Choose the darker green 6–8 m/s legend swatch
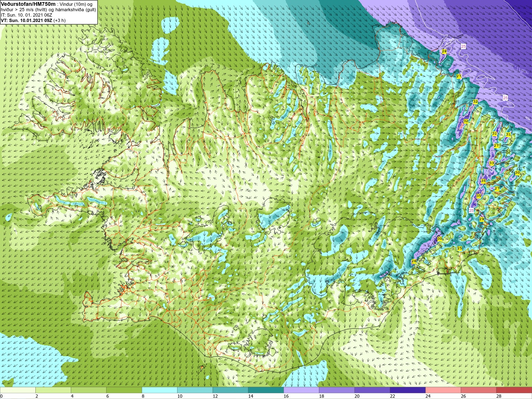Image resolution: width=532 pixels, height=399 pixels. [x=124, y=390]
